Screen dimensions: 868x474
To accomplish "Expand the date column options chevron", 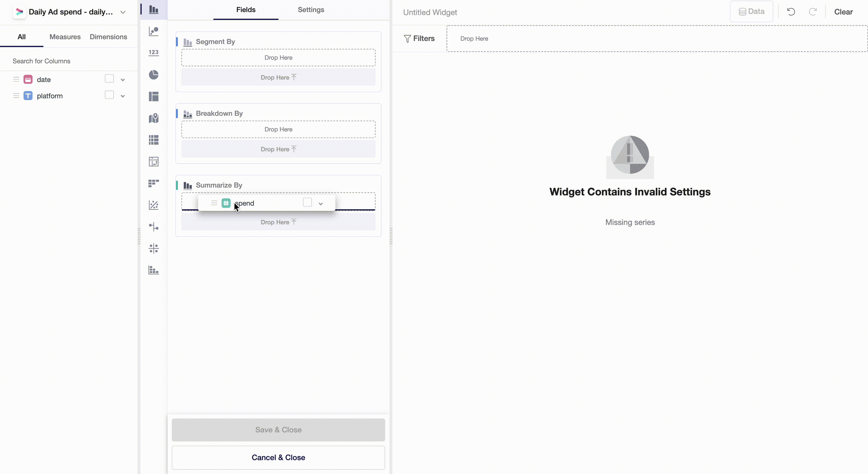I will click(123, 80).
